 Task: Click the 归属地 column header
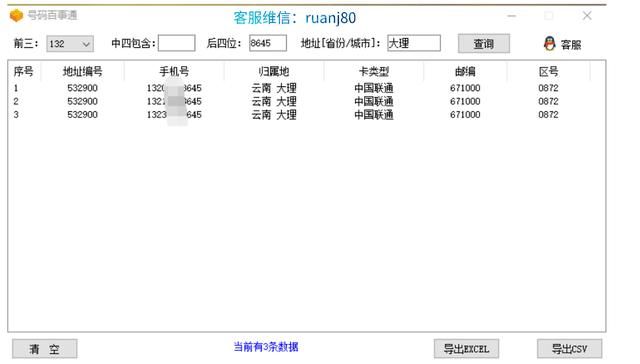274,71
